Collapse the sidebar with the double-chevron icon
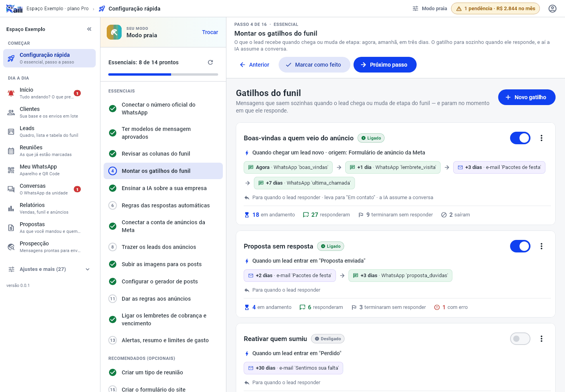Viewport: 565px width, 392px height. click(89, 29)
